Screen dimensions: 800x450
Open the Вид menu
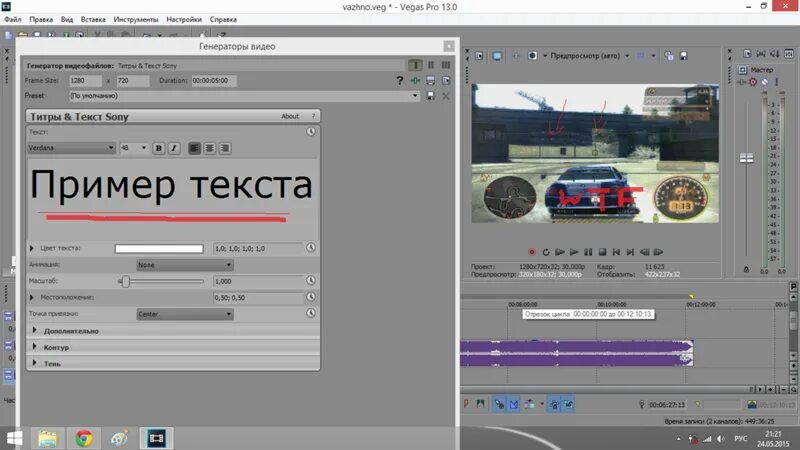(x=67, y=19)
